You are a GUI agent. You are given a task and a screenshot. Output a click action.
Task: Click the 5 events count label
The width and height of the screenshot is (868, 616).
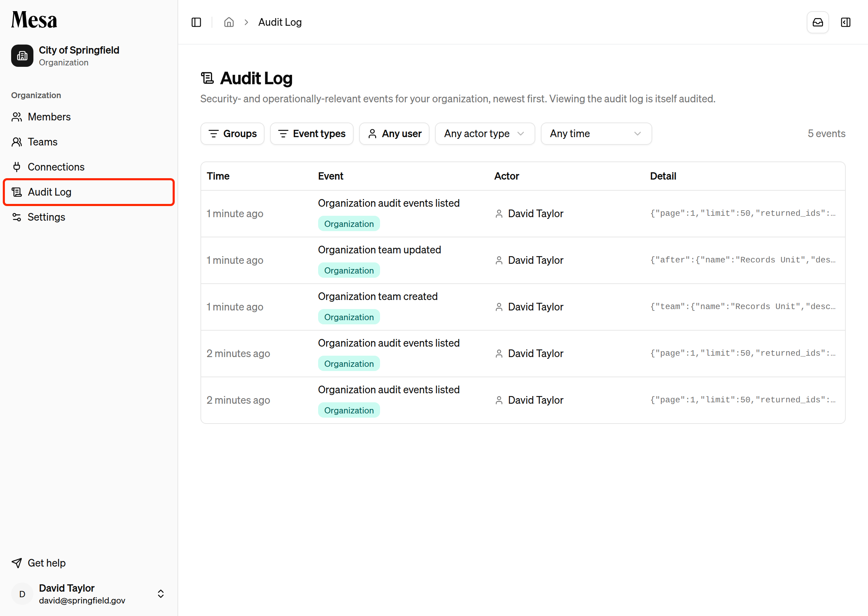click(826, 134)
